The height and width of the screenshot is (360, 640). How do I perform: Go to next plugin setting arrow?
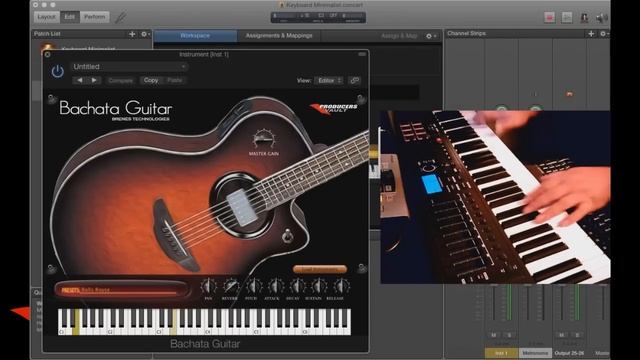point(94,80)
